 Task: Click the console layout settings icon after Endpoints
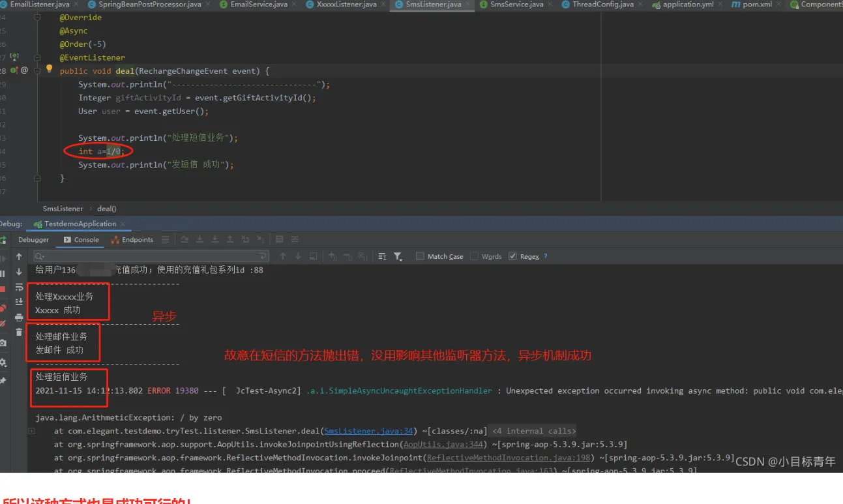click(x=166, y=240)
